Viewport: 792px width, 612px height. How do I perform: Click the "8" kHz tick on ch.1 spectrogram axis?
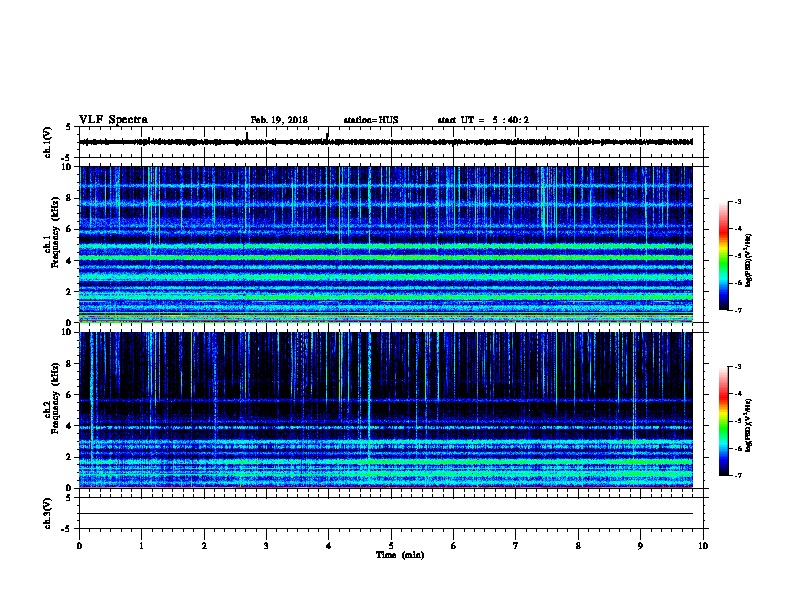pos(69,198)
